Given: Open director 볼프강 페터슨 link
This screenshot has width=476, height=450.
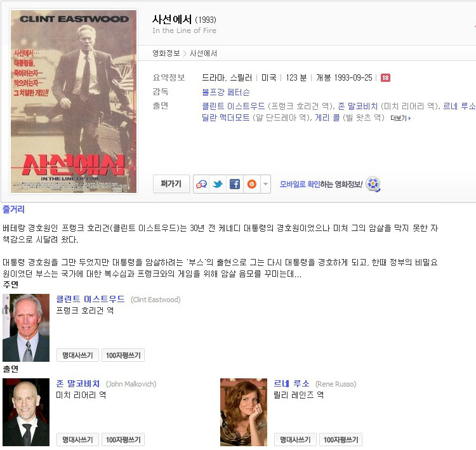Looking at the screenshot, I should pos(226,92).
